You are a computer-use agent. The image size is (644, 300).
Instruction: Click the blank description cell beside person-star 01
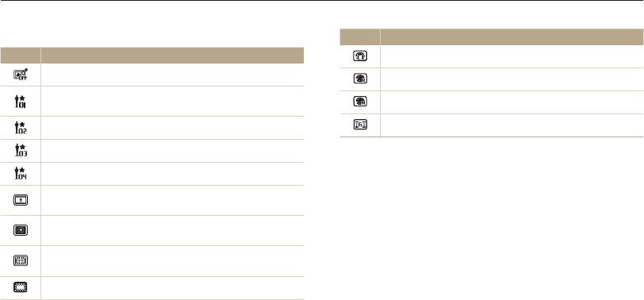tap(173, 101)
